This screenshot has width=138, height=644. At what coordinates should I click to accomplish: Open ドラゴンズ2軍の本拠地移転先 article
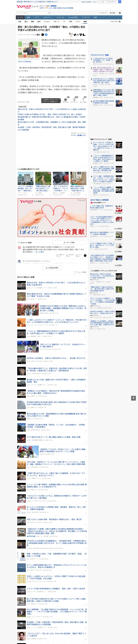(56, 589)
